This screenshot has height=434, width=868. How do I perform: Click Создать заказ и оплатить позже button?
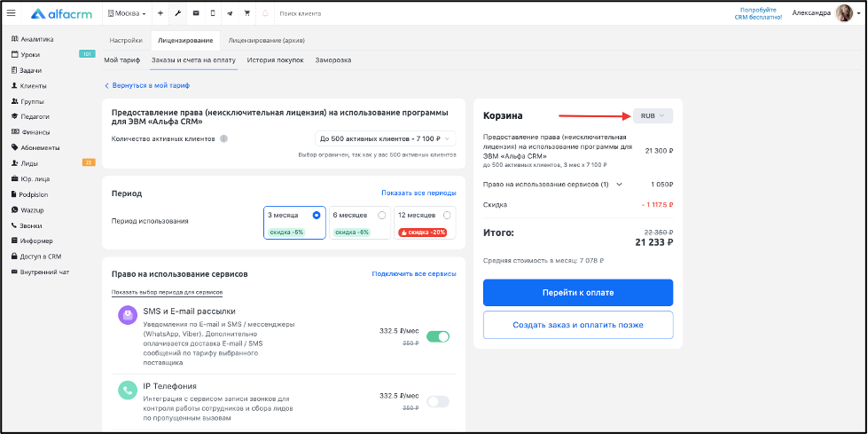coord(578,325)
